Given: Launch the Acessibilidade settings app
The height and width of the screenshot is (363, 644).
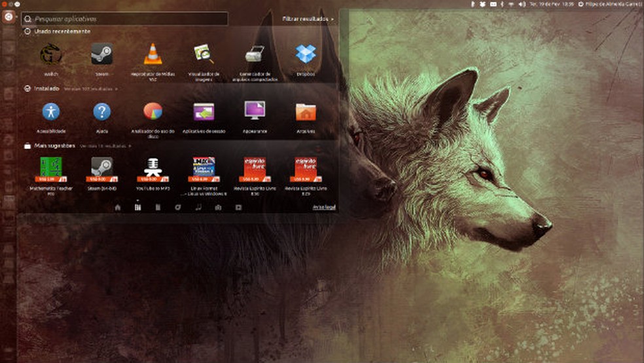Looking at the screenshot, I should point(51,111).
